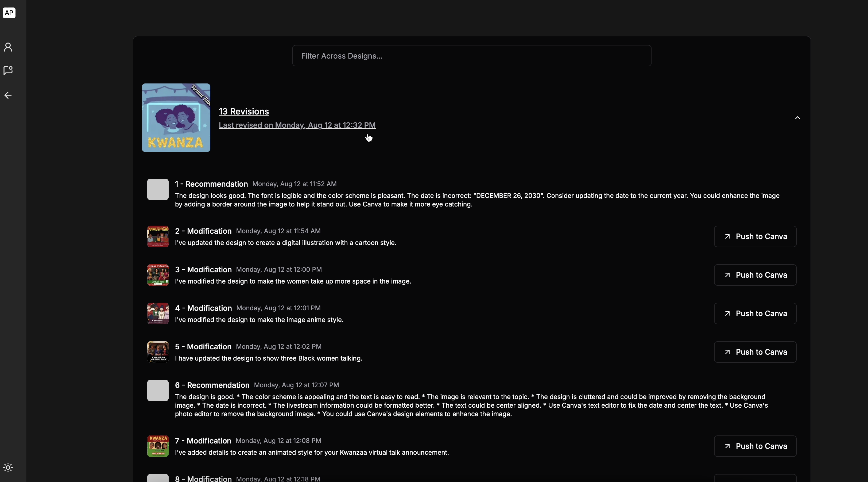Push revision 7 to Canva
The image size is (868, 482).
755,446
